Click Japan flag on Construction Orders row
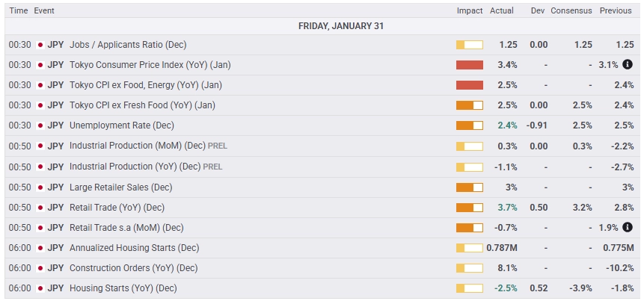This screenshot has width=644, height=301. [x=40, y=268]
